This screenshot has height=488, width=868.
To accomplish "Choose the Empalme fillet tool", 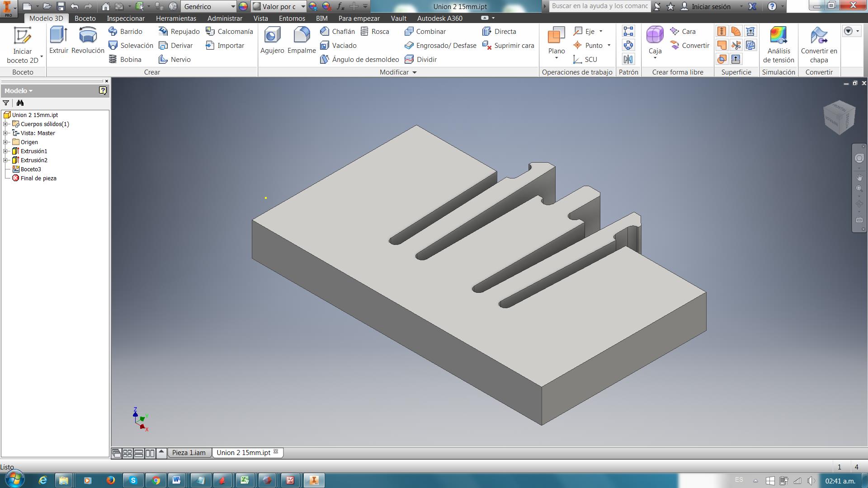I will [302, 40].
